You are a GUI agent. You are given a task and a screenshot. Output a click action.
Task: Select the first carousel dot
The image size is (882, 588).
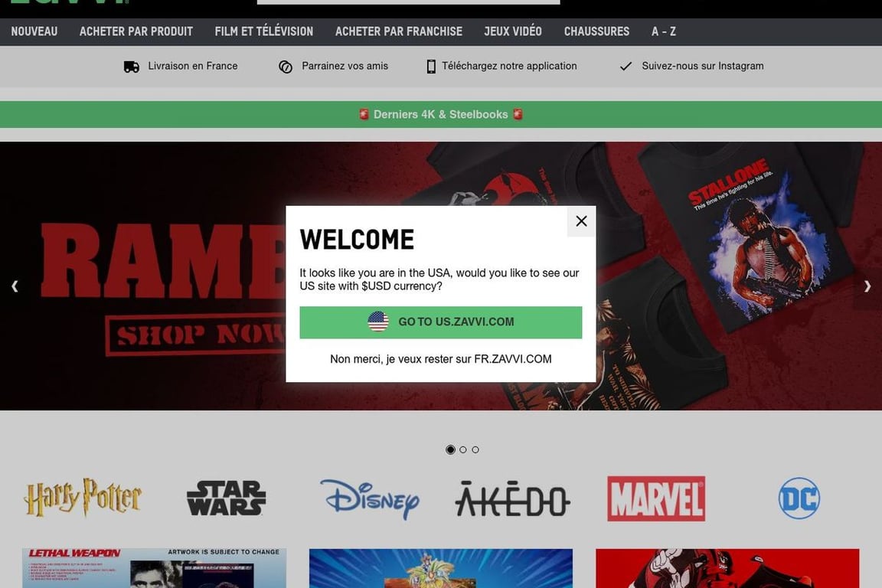tap(450, 449)
